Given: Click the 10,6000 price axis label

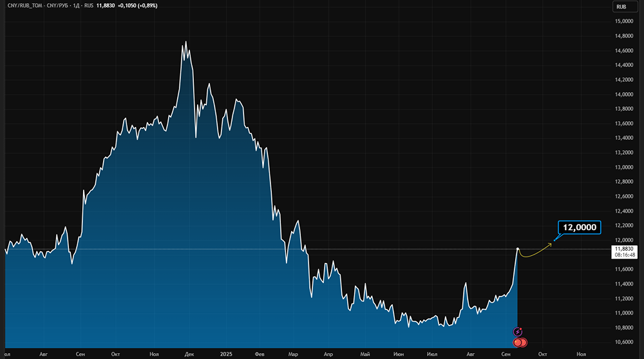Looking at the screenshot, I should click(624, 342).
